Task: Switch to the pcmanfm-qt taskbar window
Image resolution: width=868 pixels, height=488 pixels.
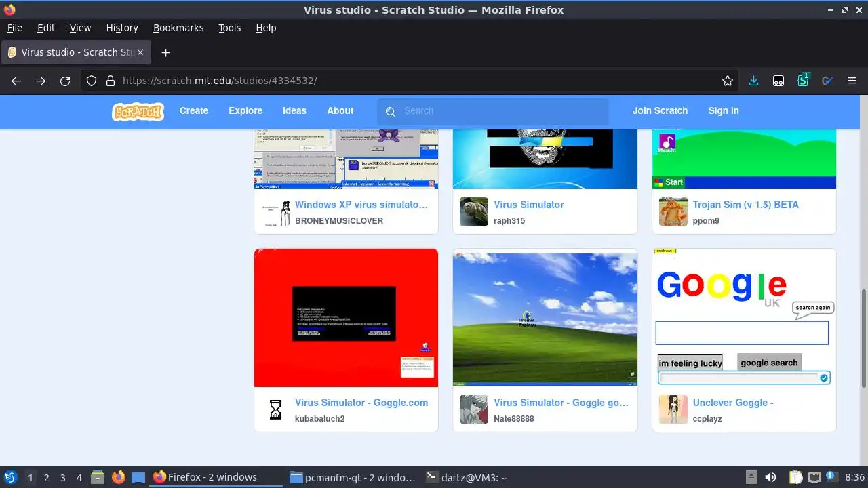Action: tap(353, 477)
